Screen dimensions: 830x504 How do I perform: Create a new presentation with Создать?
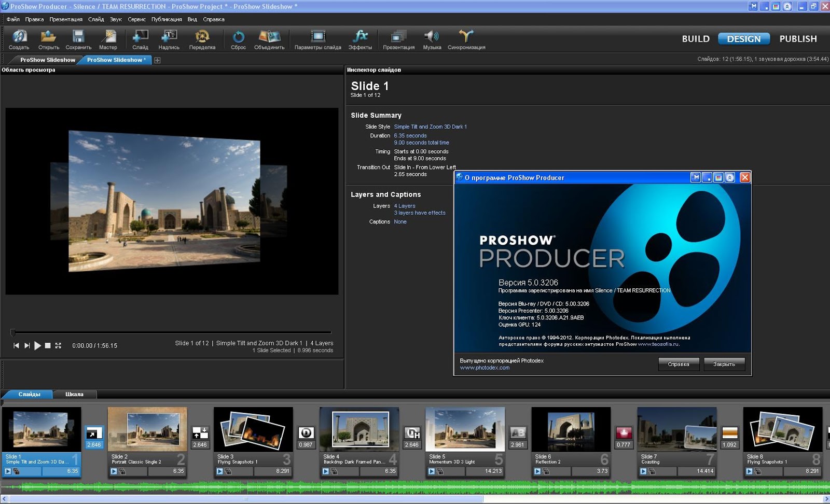(19, 38)
